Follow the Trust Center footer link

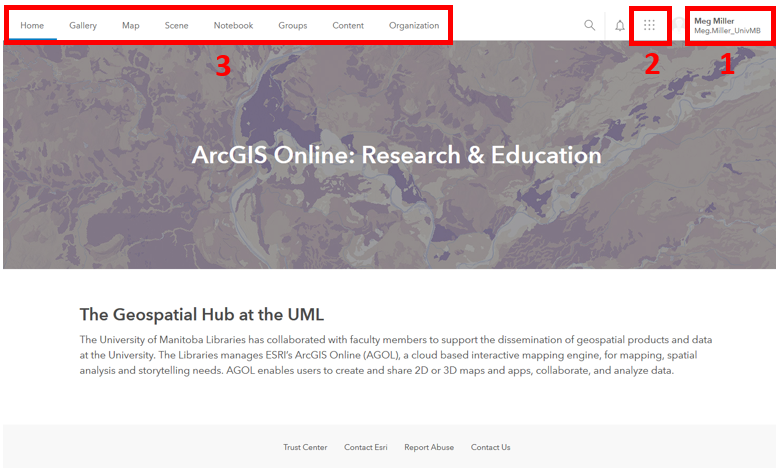pos(305,447)
